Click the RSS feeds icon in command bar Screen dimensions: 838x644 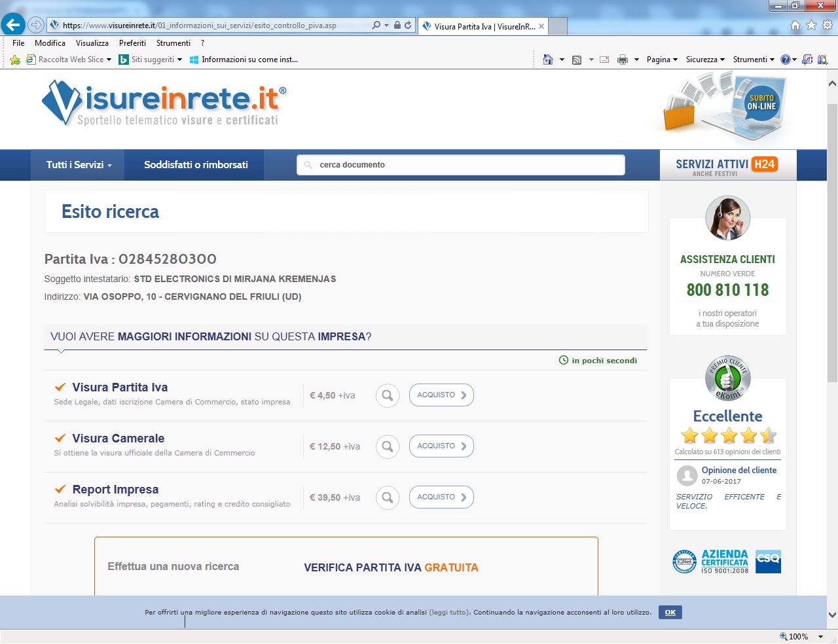point(577,60)
